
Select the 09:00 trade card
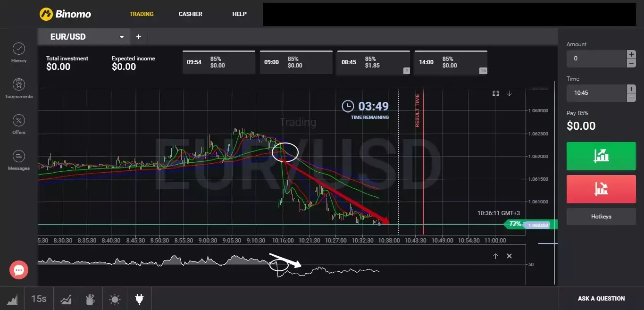pyautogui.click(x=296, y=62)
